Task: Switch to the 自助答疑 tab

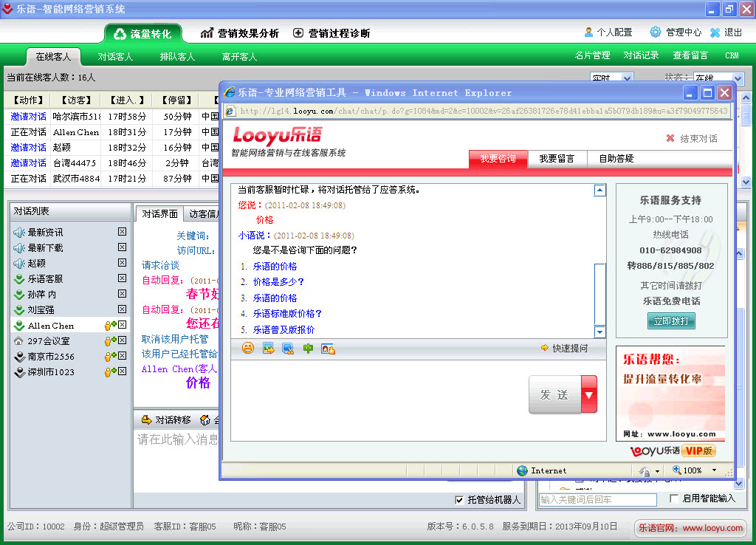Action: (x=616, y=159)
